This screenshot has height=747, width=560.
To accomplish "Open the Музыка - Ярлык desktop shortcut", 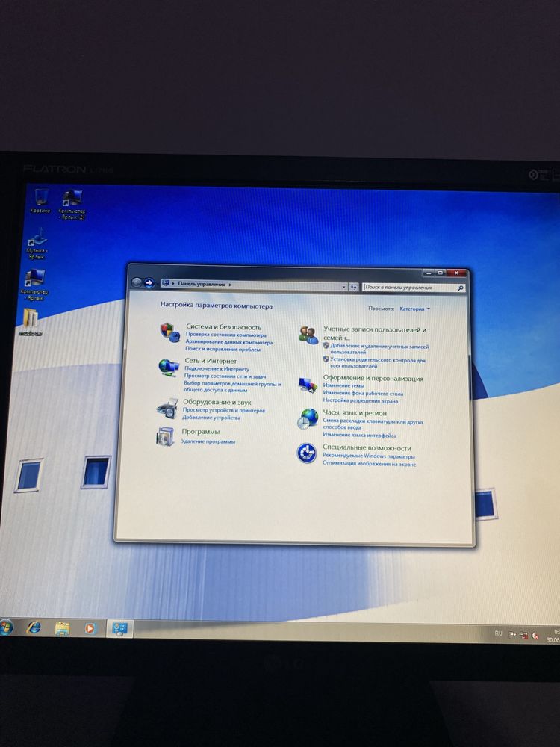I will coord(37,243).
